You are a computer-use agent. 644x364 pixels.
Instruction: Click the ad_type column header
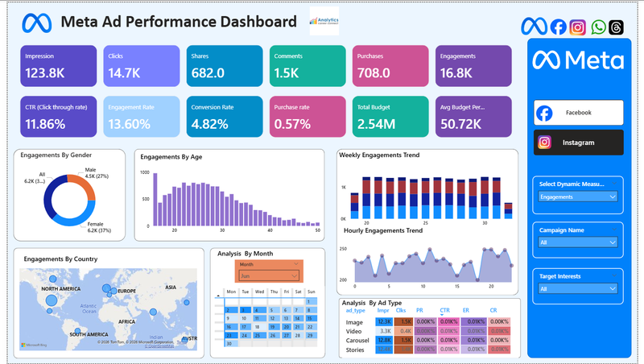coord(355,311)
